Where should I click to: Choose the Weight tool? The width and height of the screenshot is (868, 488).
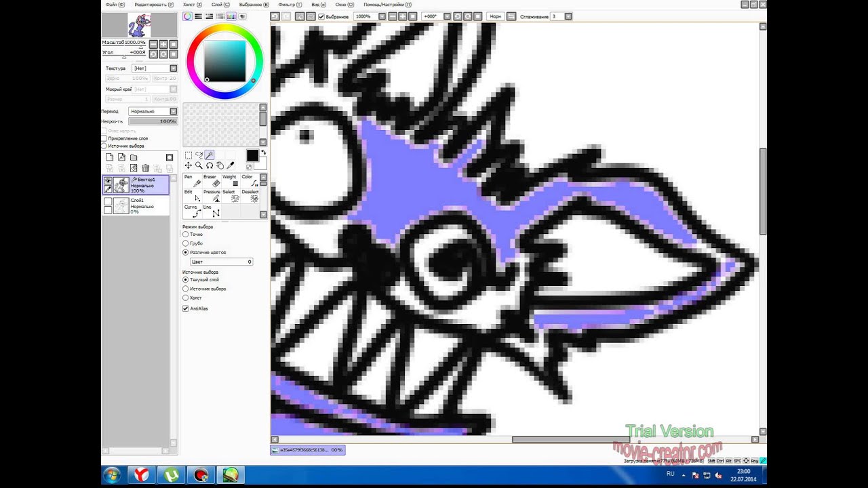(231, 180)
